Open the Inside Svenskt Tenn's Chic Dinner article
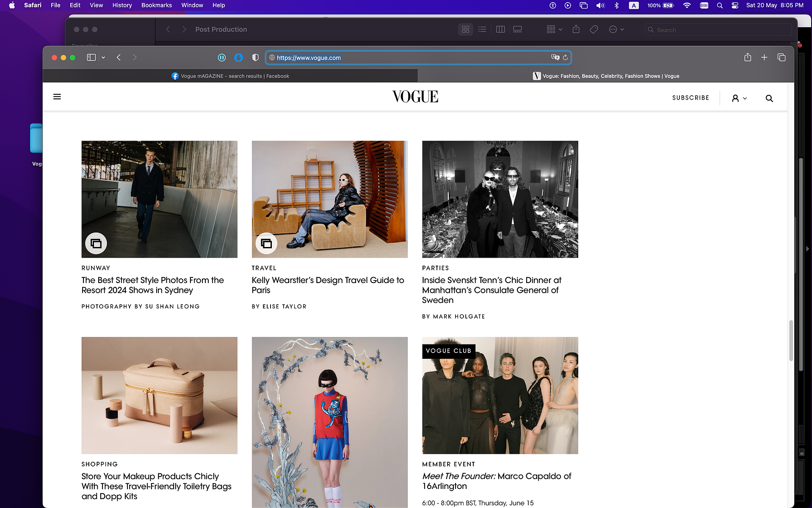 point(492,290)
